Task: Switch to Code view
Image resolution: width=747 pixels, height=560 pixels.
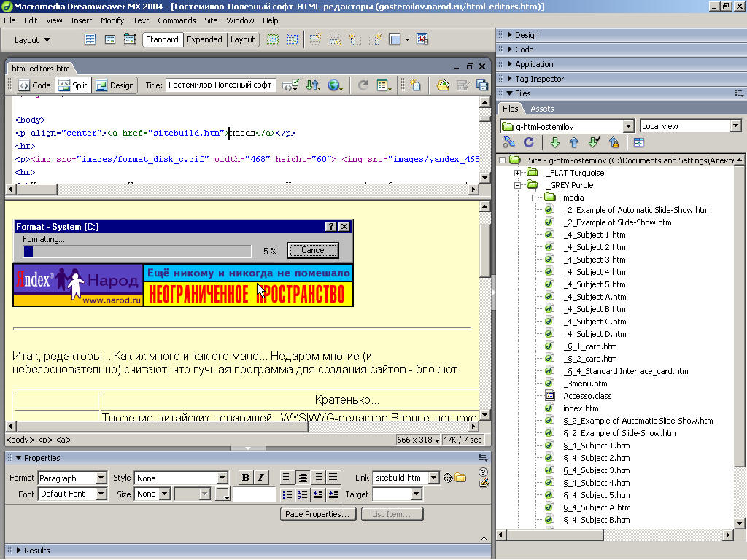Action: tap(34, 85)
